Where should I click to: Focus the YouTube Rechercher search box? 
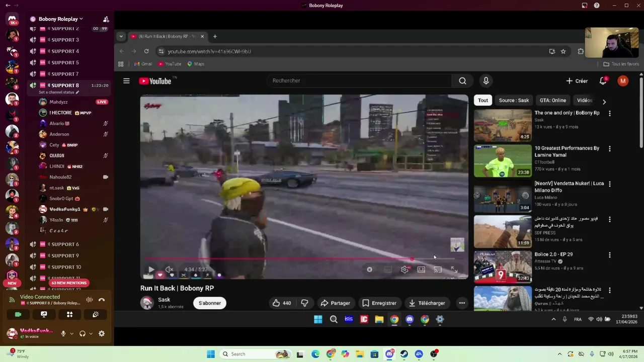(x=359, y=80)
